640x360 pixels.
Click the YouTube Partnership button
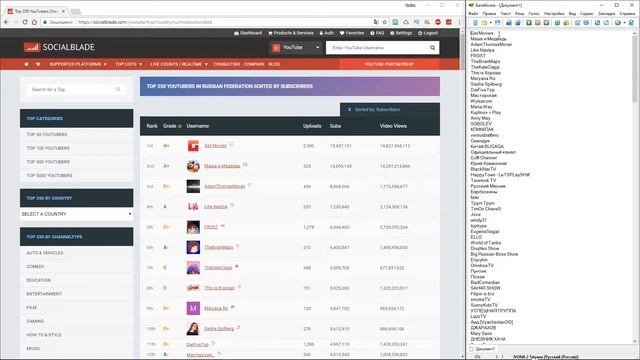[389, 64]
